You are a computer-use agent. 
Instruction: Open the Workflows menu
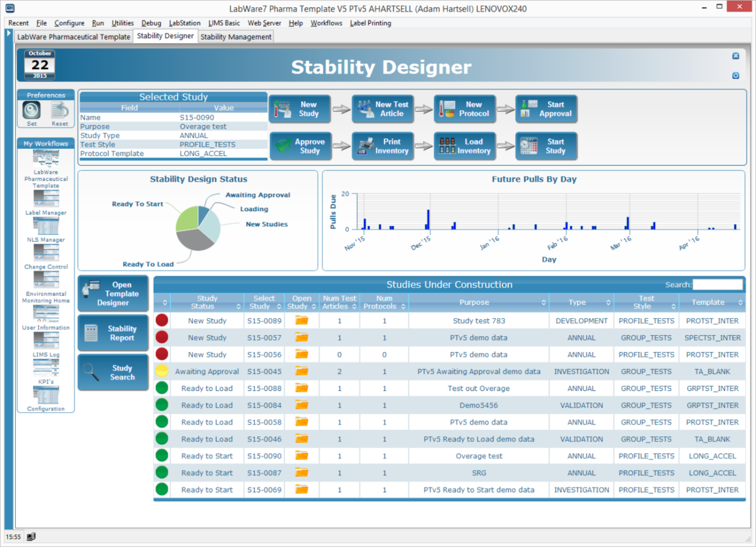coord(326,23)
